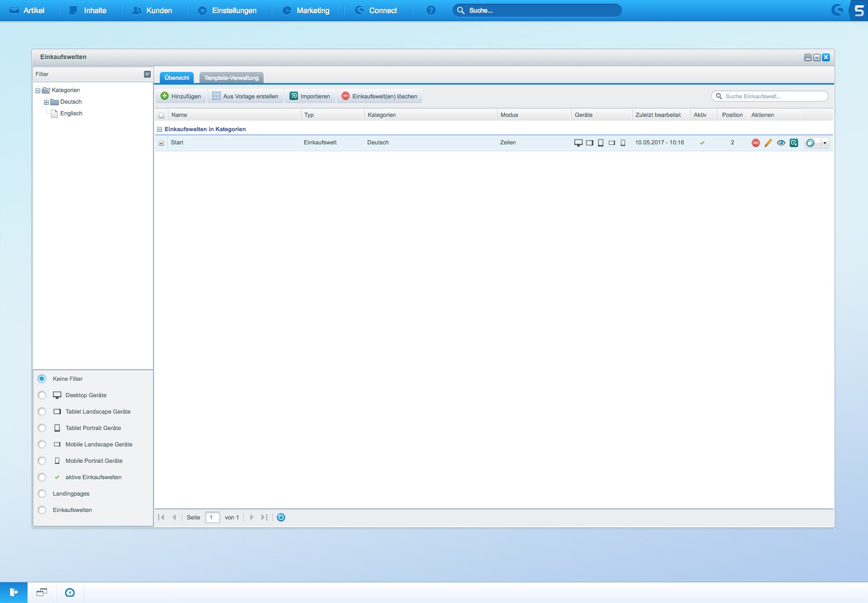Go to previous page of the list
Viewport: 868px width, 603px height.
[174, 517]
